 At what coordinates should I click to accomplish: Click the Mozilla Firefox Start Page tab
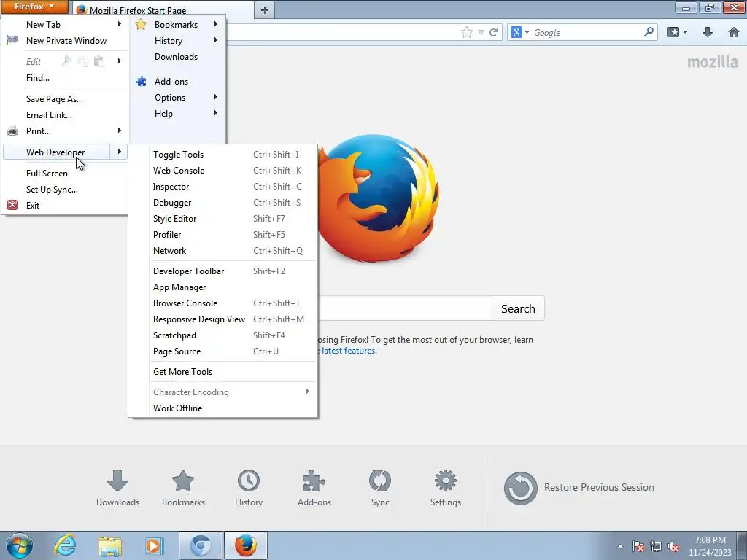163,10
